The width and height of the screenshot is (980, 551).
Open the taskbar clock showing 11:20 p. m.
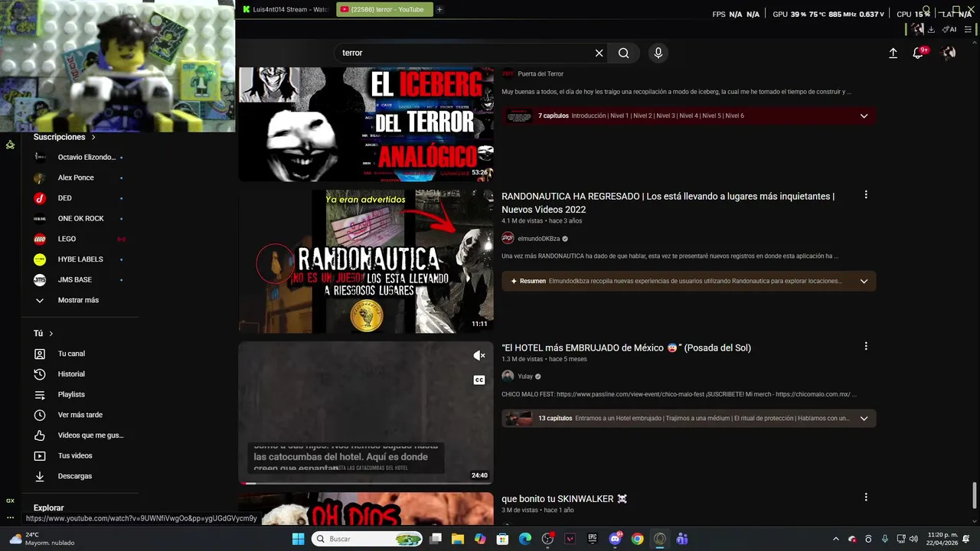(942, 539)
